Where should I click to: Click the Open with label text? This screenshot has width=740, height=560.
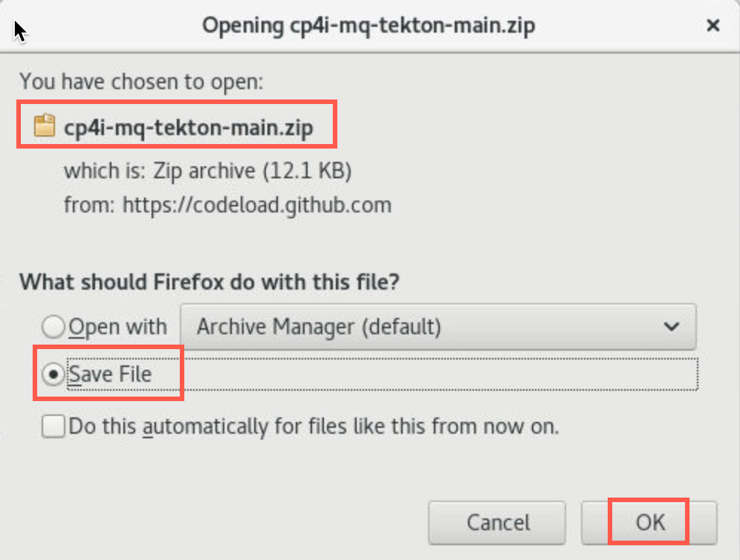click(x=117, y=327)
